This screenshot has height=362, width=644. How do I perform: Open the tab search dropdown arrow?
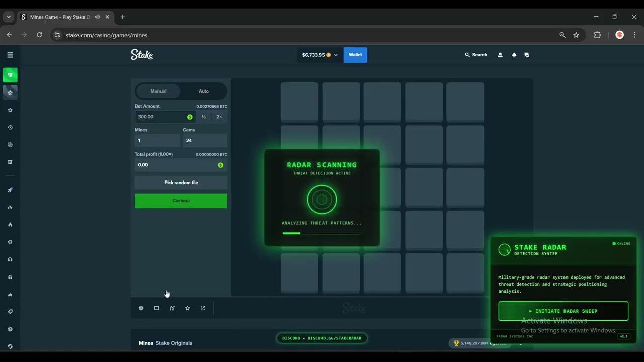(9, 17)
